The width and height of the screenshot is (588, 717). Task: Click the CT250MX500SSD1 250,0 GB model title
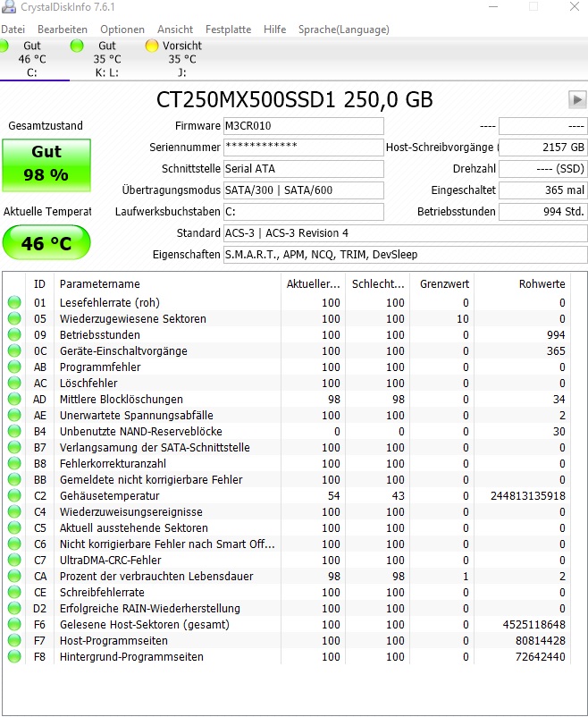(295, 100)
